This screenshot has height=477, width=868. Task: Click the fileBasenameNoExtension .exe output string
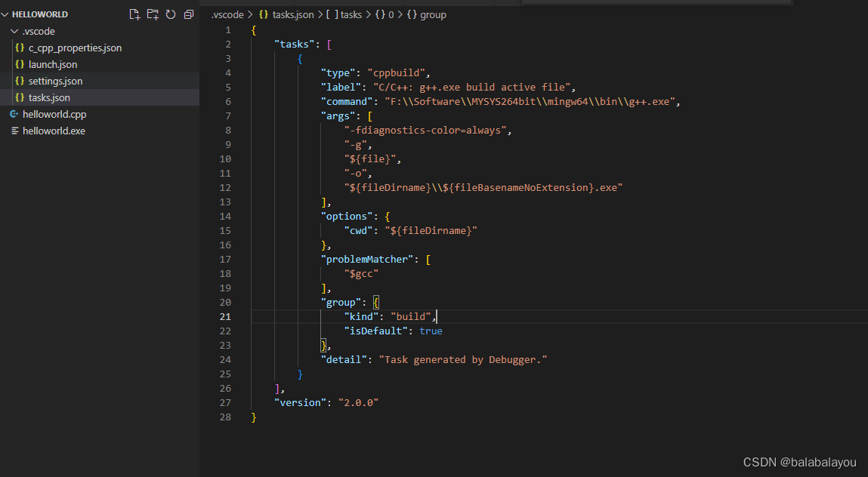[x=483, y=188]
